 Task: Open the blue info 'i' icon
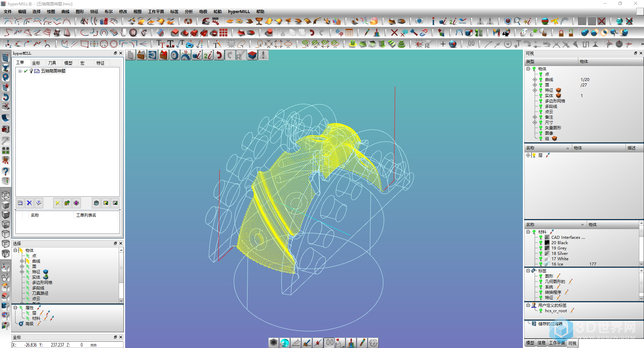[433, 21]
